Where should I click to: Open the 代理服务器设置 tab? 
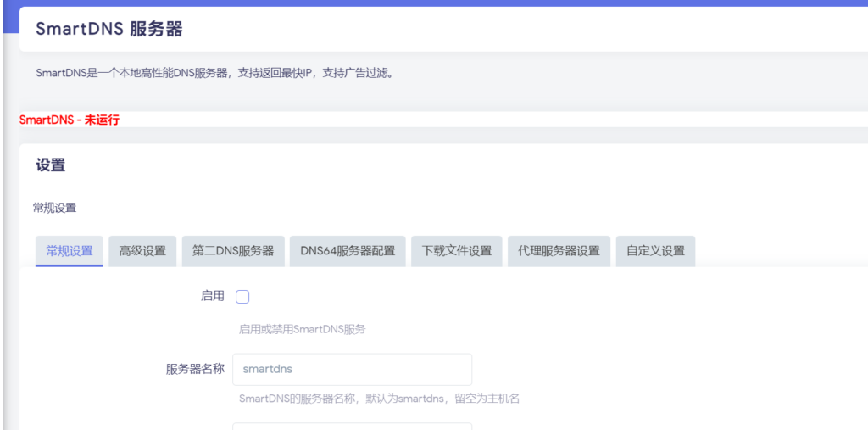click(x=559, y=251)
